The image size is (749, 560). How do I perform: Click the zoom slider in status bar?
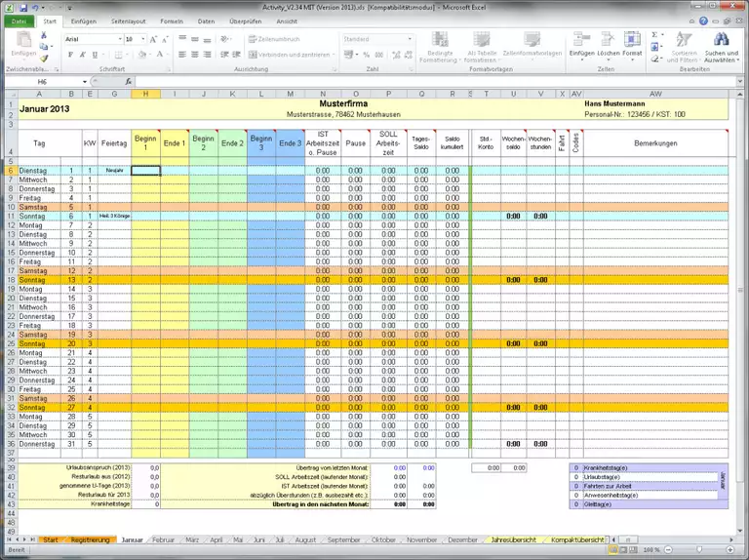(700, 550)
